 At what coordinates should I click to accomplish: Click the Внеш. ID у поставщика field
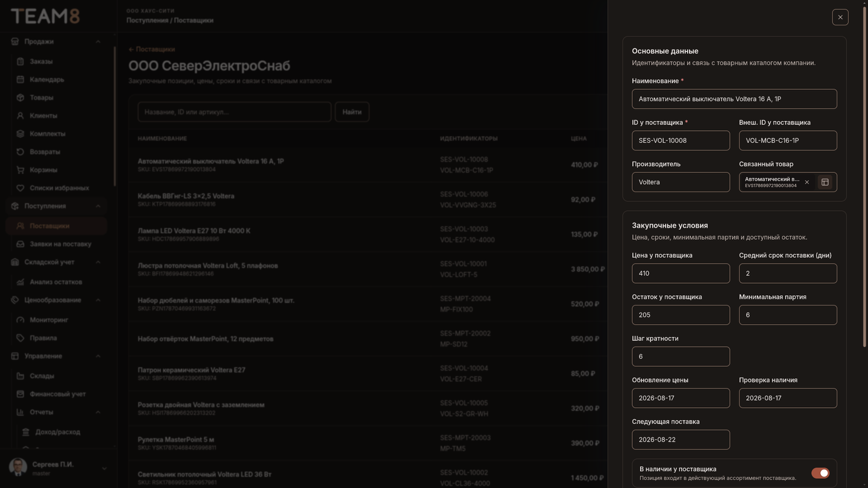coord(788,140)
